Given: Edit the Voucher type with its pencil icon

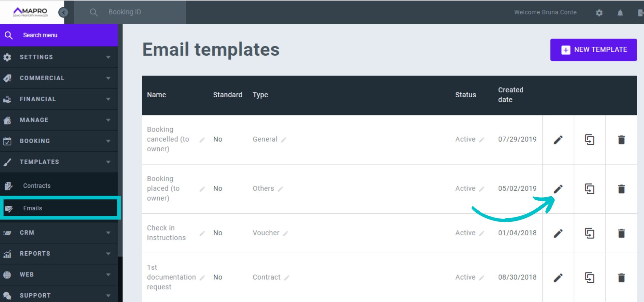Looking at the screenshot, I should pyautogui.click(x=287, y=233).
